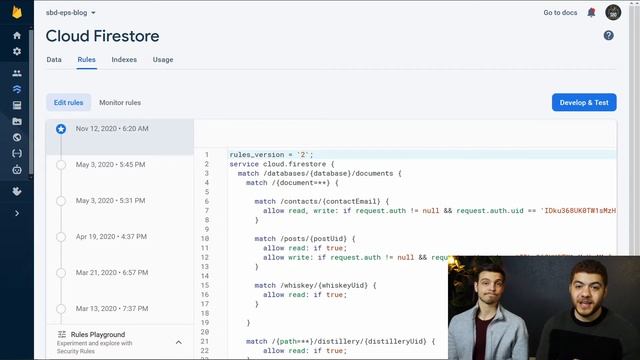
Task: Click 'match /posts/{postUid}' line
Action: click(305, 239)
